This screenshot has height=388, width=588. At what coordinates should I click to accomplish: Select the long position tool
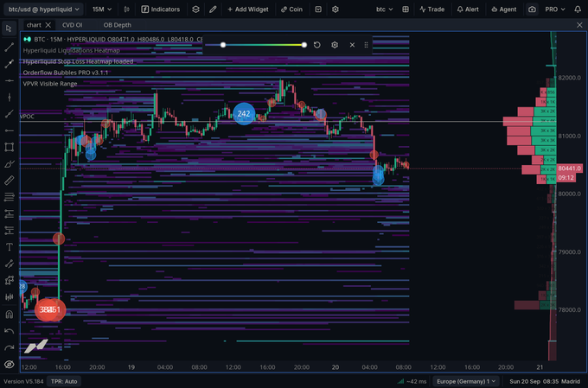point(9,213)
